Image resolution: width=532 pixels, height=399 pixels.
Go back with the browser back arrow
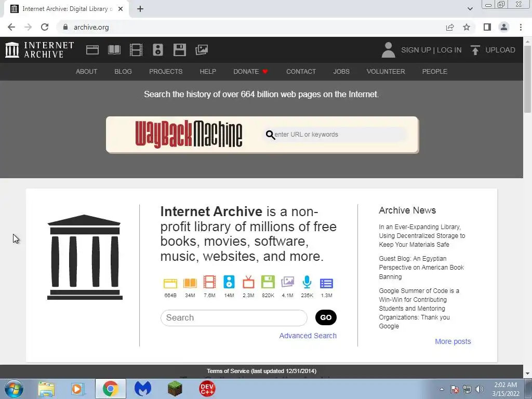coord(11,27)
